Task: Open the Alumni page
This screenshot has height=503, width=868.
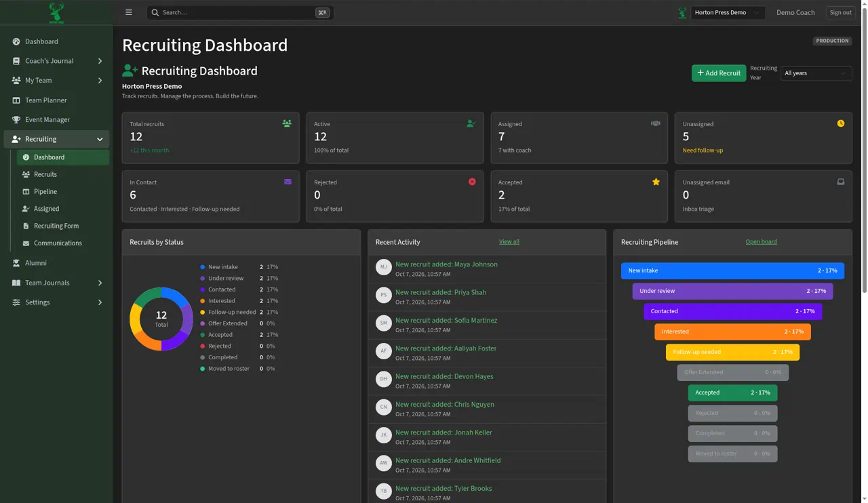Action: point(56,263)
